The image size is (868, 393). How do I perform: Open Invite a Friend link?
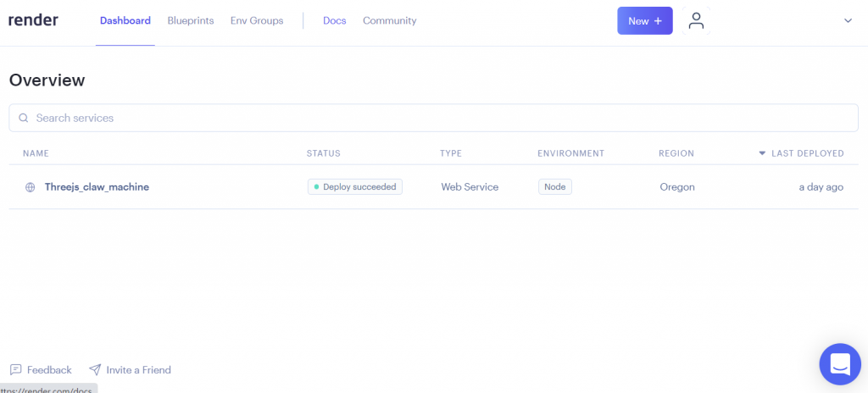pyautogui.click(x=138, y=370)
